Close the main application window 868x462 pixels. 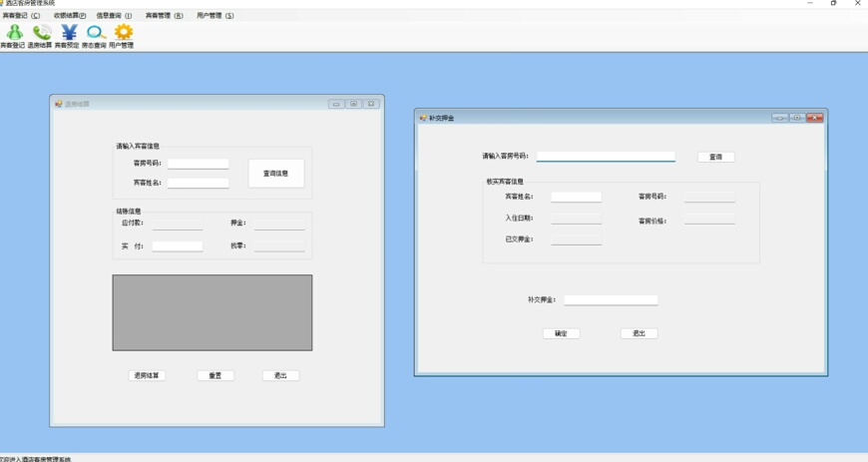[x=857, y=3]
